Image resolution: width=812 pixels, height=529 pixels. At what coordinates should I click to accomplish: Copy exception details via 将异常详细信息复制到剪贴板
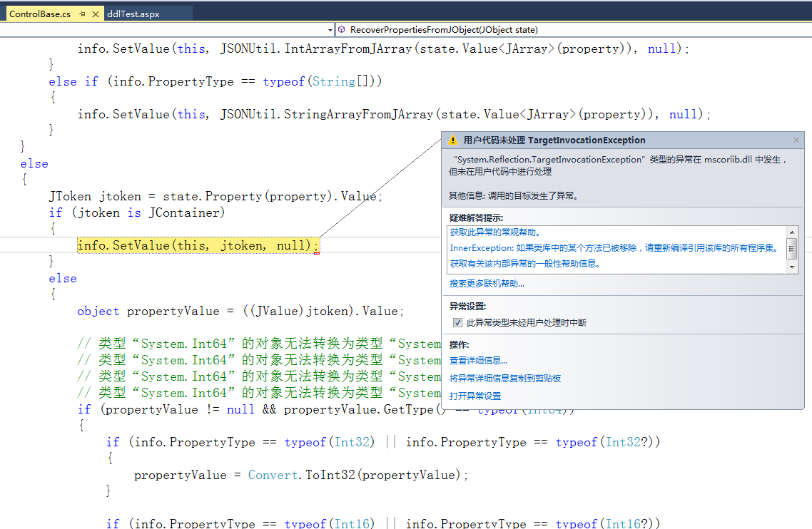[505, 379]
